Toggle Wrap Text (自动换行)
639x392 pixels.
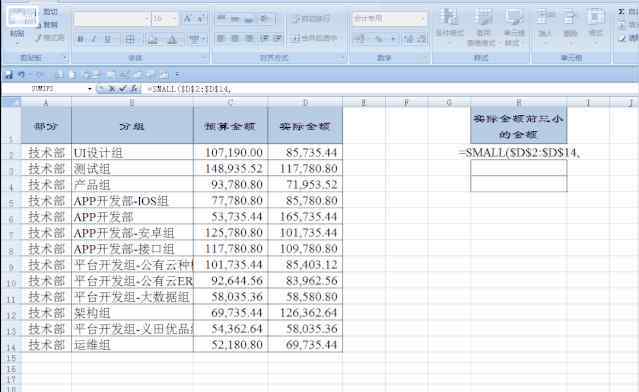[x=311, y=19]
